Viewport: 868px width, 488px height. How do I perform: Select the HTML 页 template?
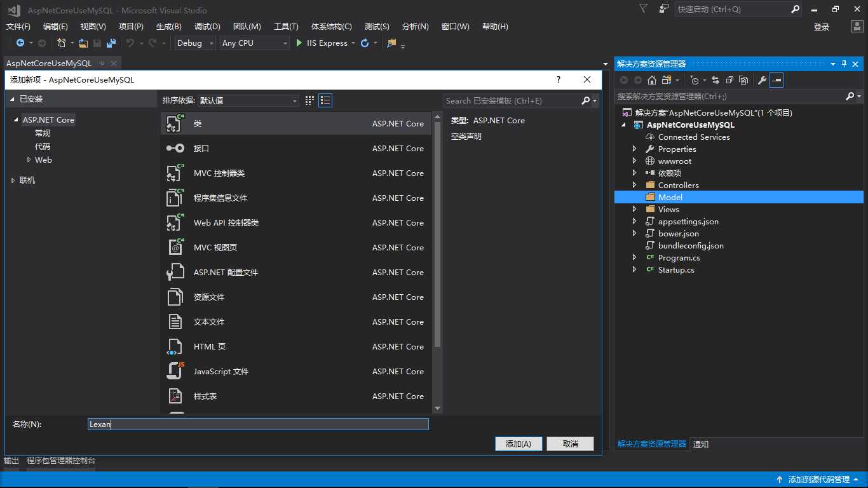[296, 346]
